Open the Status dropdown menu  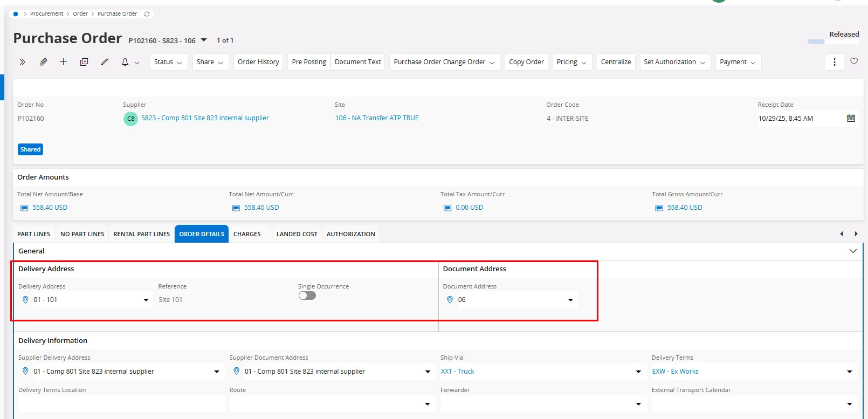[x=168, y=62]
